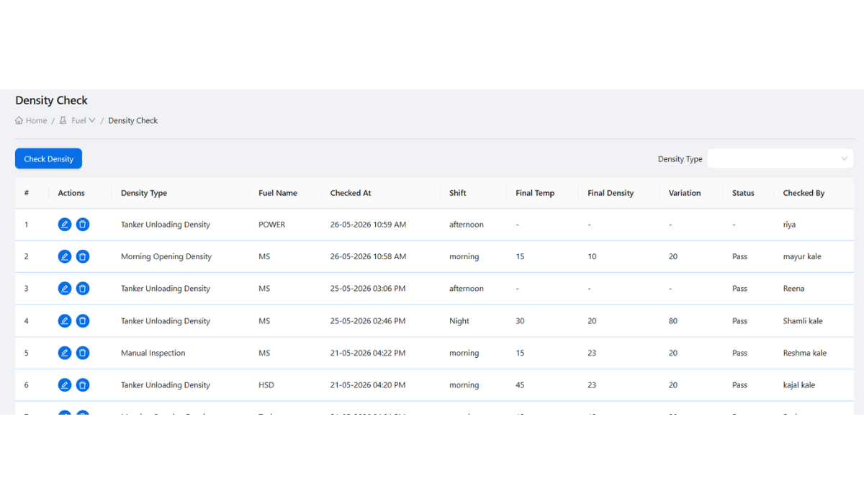Open the Density Type dropdown
The width and height of the screenshot is (864, 504).
(780, 158)
